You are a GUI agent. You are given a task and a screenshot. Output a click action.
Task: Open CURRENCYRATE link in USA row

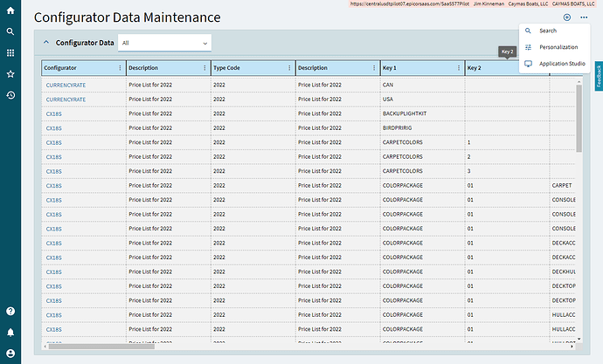pos(66,100)
